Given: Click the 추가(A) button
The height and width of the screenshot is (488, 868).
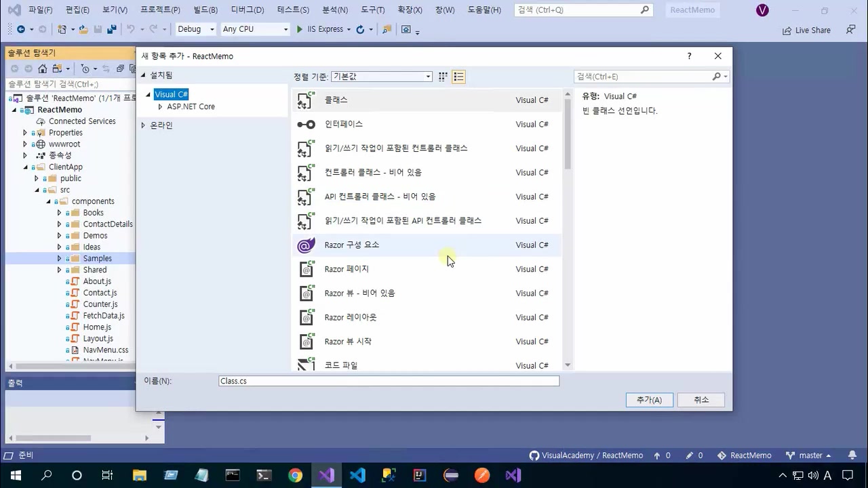Looking at the screenshot, I should (648, 400).
